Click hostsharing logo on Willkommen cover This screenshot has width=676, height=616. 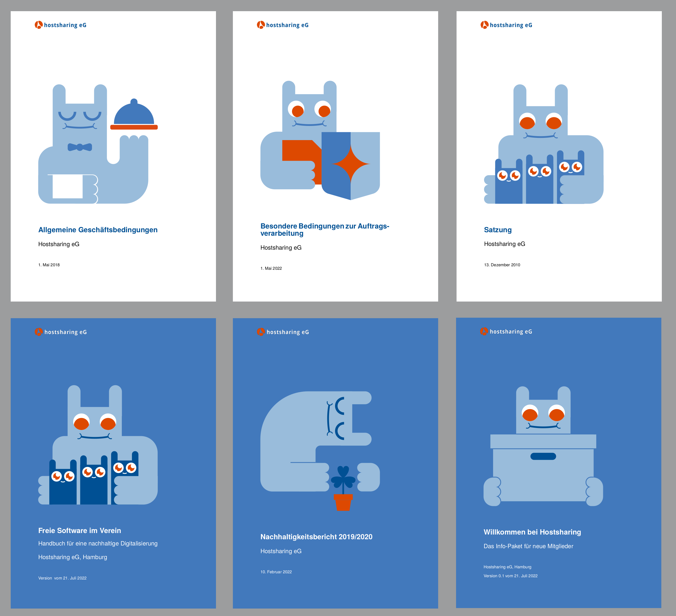pyautogui.click(x=506, y=331)
